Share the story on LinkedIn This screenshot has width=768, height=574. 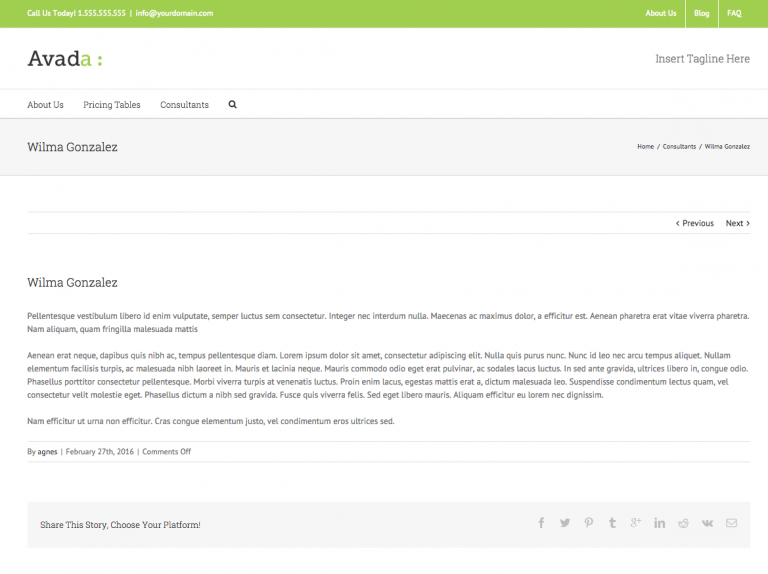tap(659, 523)
